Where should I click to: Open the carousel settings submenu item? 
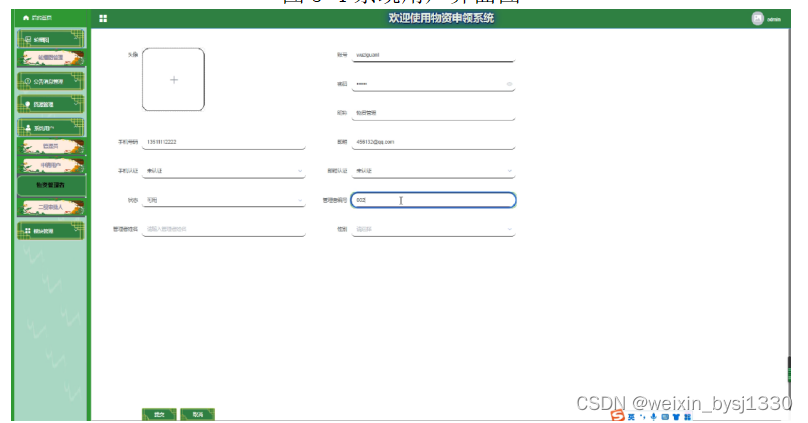coord(51,58)
